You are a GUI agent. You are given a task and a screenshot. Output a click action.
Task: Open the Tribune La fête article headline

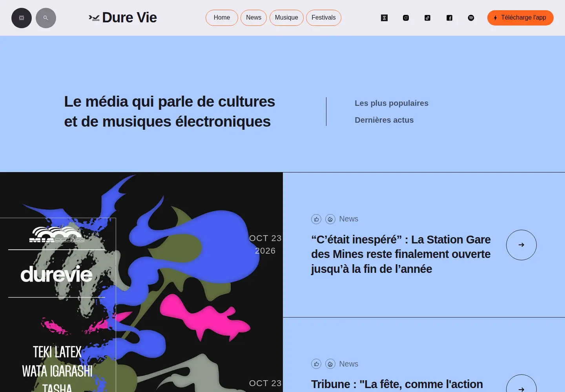tap(397, 384)
